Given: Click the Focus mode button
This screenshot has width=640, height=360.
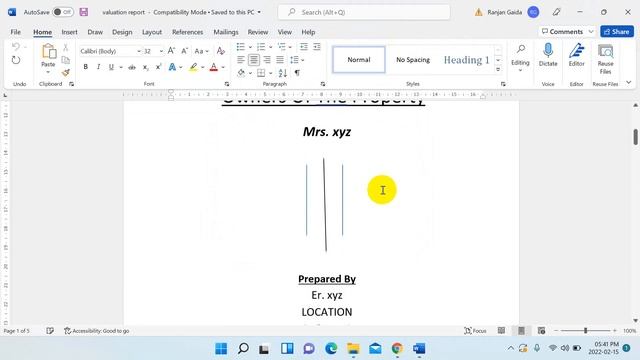Looking at the screenshot, I should [x=475, y=331].
